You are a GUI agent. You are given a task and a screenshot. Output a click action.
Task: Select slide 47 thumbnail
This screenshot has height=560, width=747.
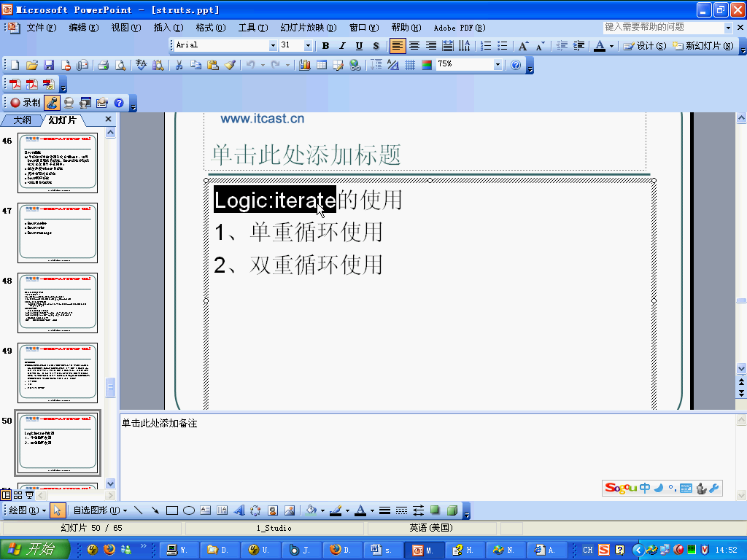tap(58, 233)
